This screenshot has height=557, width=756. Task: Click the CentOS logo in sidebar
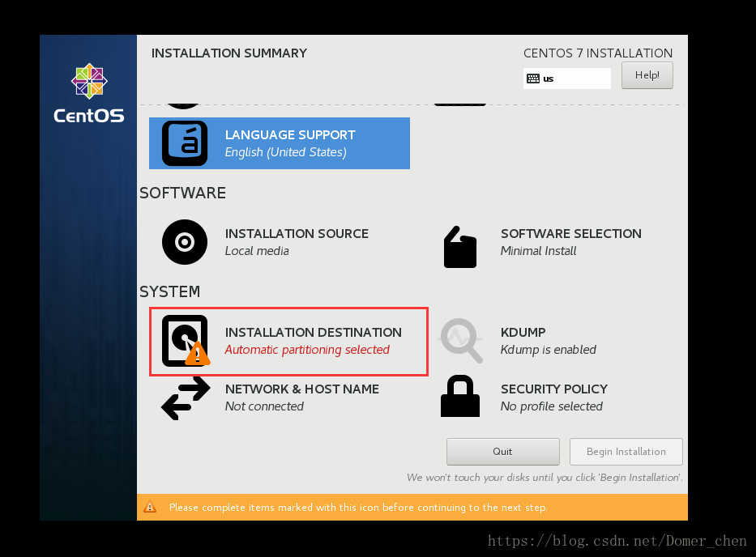[89, 92]
